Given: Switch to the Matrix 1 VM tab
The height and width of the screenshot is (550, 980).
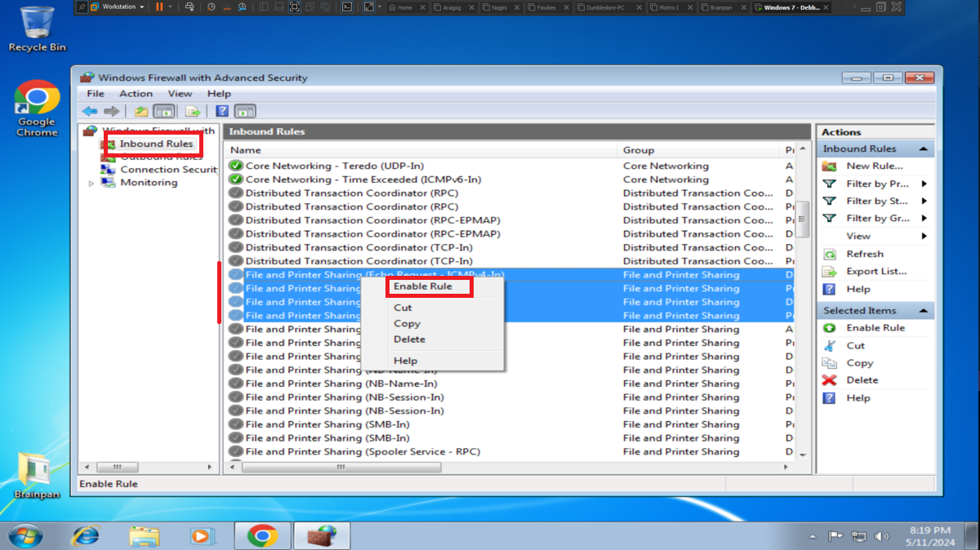Looking at the screenshot, I should 671,7.
